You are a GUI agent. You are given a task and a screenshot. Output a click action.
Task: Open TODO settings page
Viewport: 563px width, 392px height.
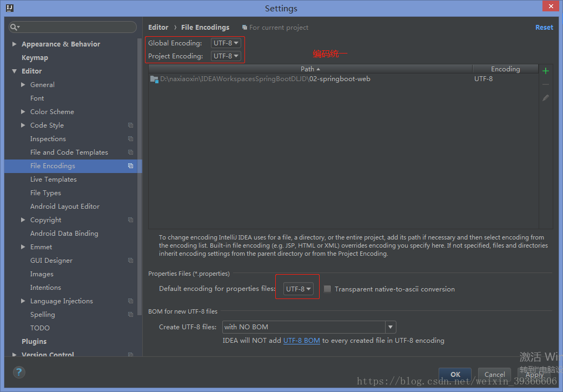[40, 328]
